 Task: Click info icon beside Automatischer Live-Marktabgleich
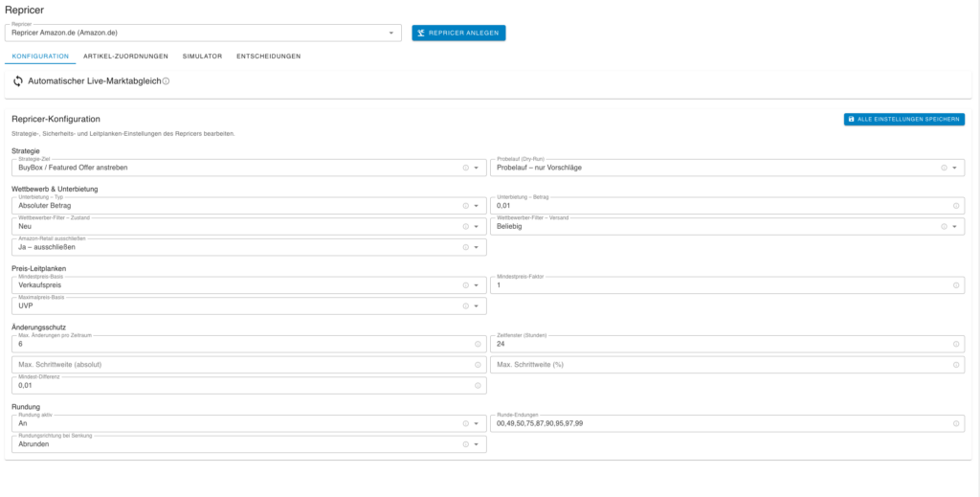click(x=166, y=81)
